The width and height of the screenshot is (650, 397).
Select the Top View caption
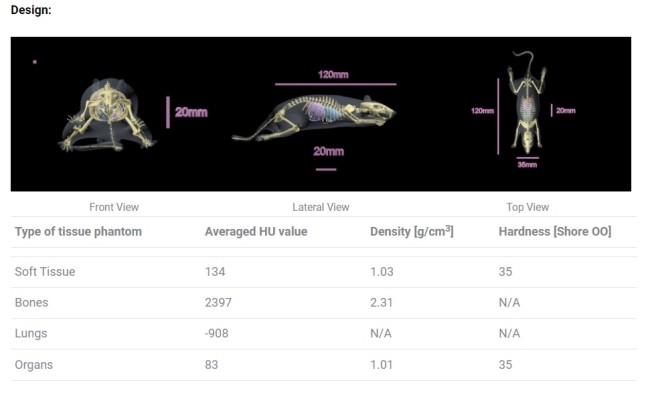(528, 207)
